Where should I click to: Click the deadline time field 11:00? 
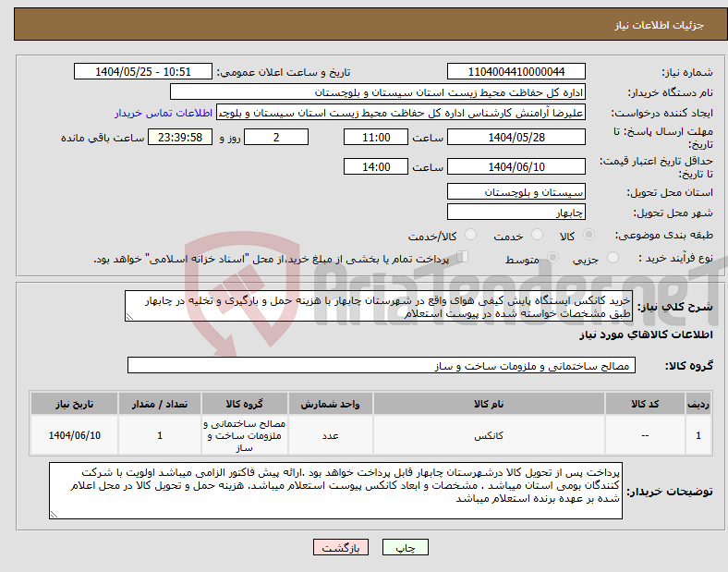click(x=376, y=137)
